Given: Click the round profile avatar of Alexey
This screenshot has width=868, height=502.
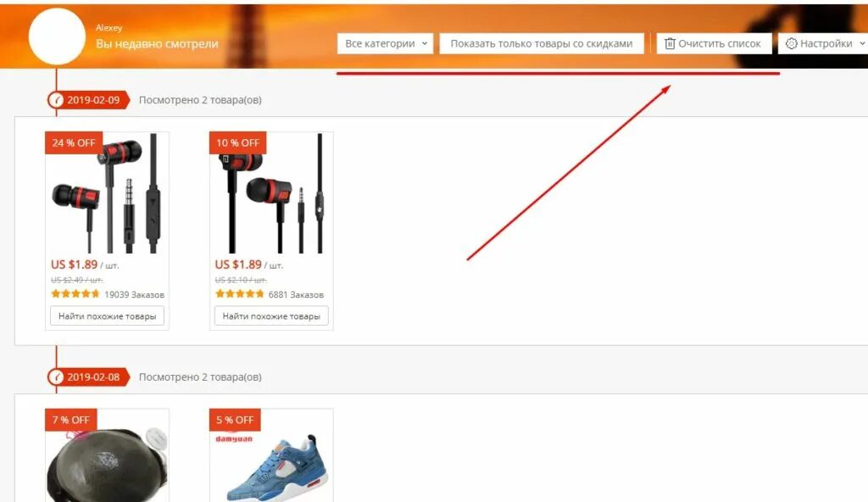Looking at the screenshot, I should (57, 36).
